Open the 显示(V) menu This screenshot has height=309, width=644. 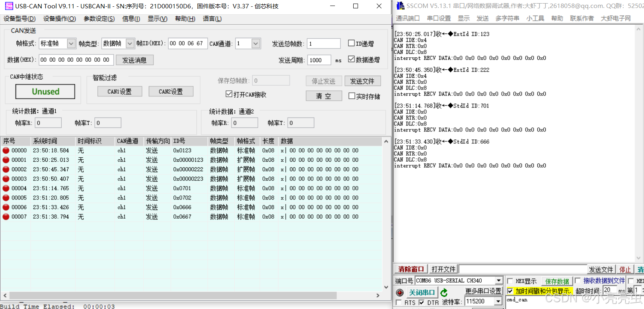158,19
